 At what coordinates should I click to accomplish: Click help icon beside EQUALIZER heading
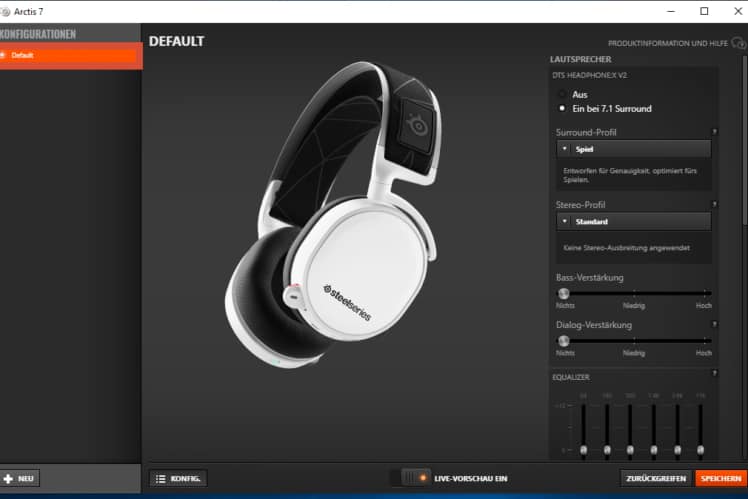point(714,373)
